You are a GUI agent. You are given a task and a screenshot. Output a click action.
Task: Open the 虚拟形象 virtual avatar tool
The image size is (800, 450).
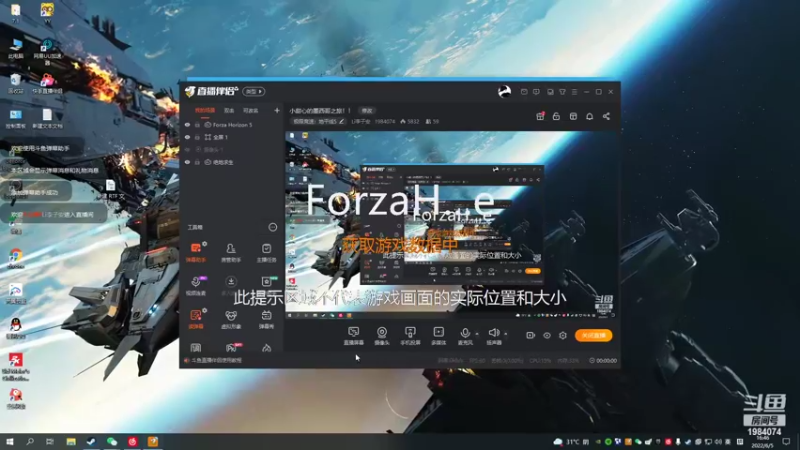point(231,318)
